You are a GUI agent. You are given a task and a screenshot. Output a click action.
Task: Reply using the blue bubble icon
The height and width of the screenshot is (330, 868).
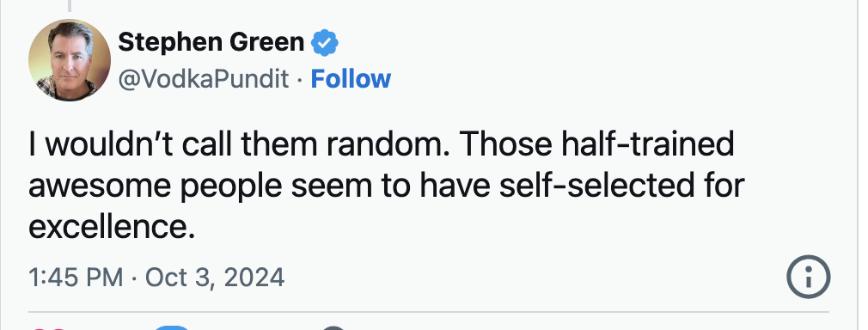pyautogui.click(x=172, y=327)
